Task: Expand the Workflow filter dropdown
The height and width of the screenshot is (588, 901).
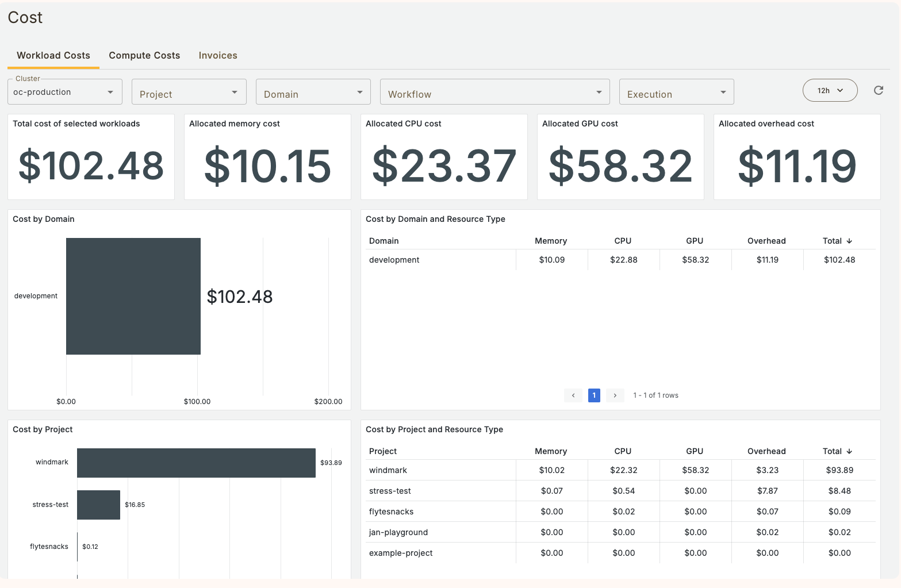Action: (494, 92)
